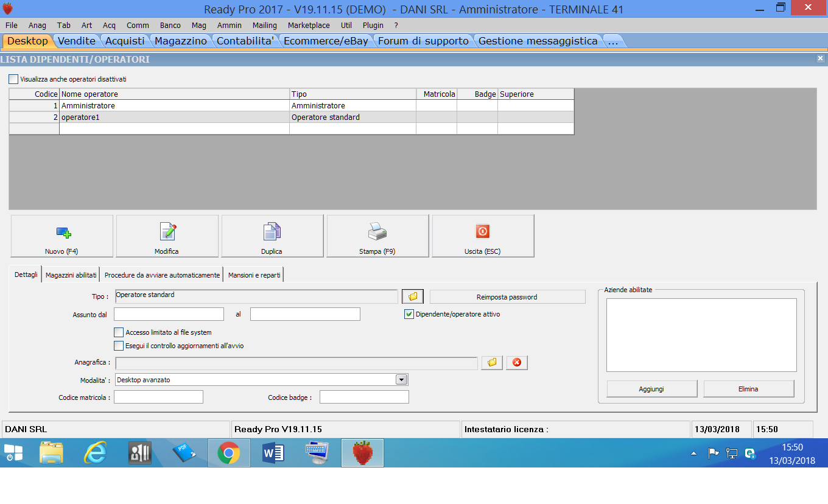Open folder icon next to Anagrafica field
828x504 pixels.
tap(492, 363)
